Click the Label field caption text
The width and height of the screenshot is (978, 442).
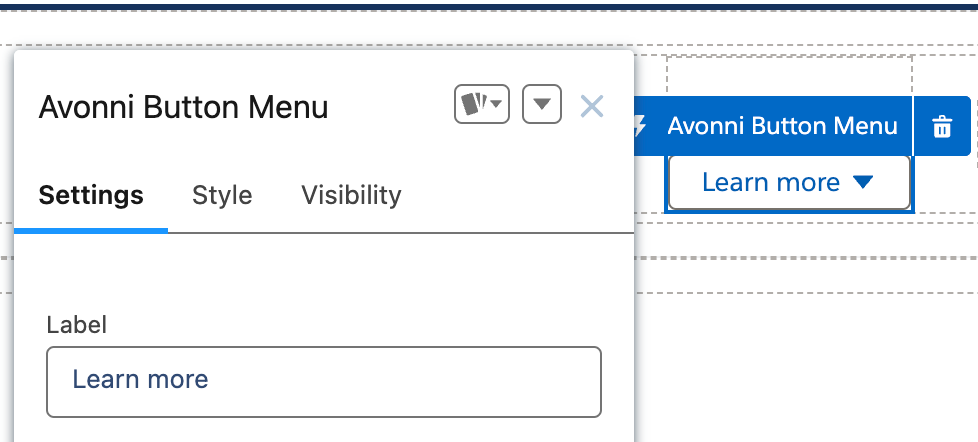coord(76,324)
